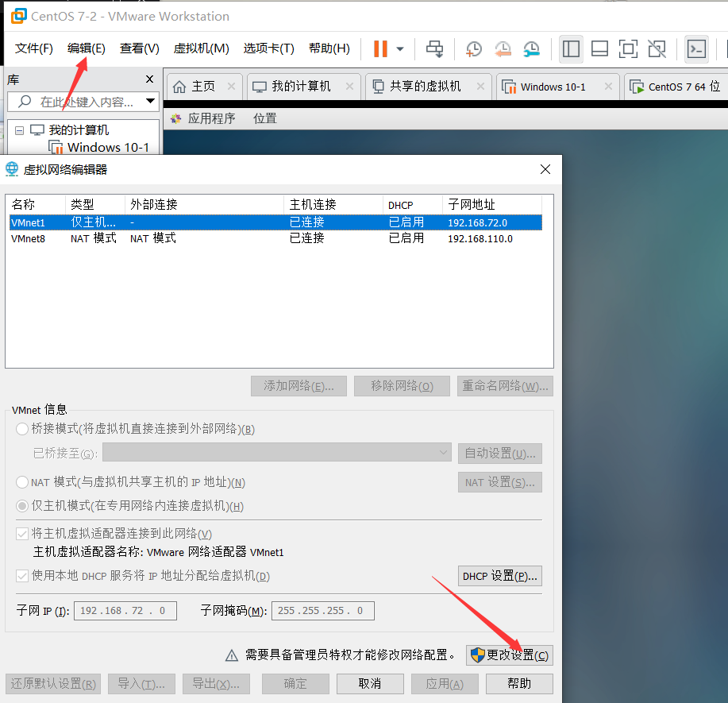The height and width of the screenshot is (703, 728).
Task: Open the 已桥接至 dropdown
Action: (277, 452)
